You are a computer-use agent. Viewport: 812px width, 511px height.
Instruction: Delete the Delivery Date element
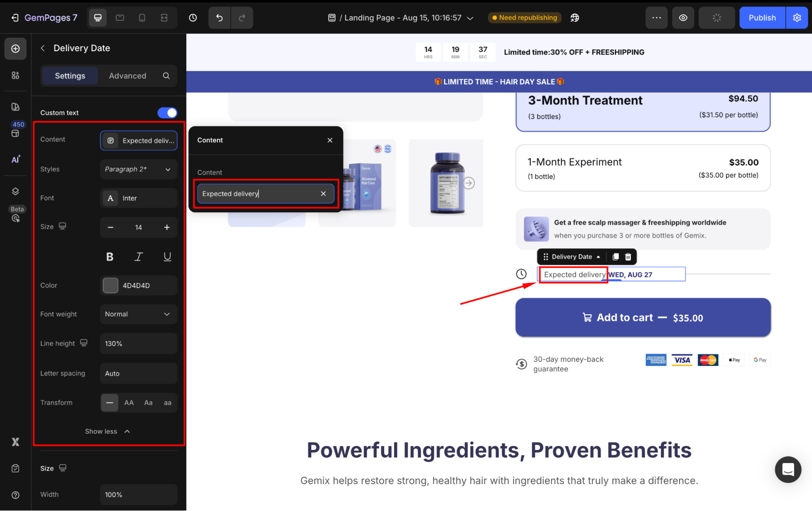click(x=628, y=257)
